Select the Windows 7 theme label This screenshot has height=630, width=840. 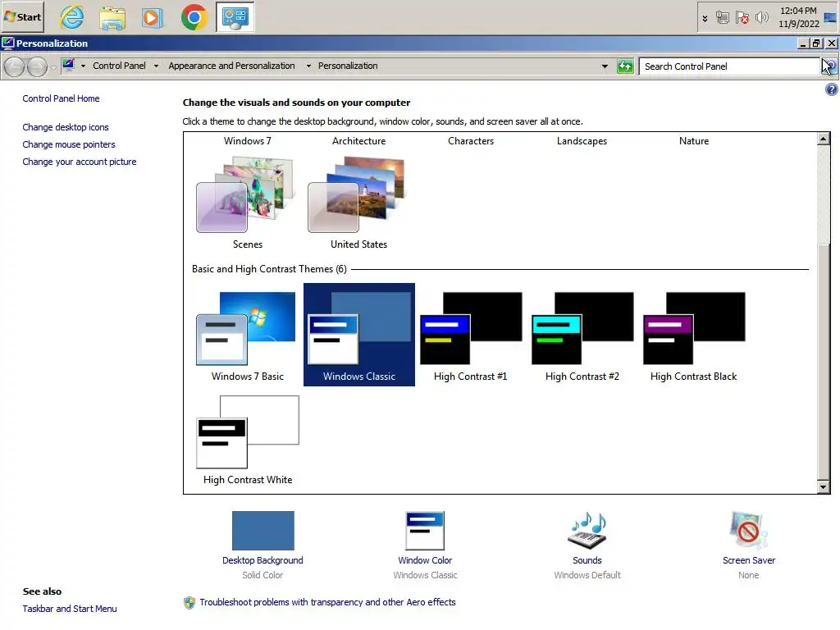click(248, 141)
